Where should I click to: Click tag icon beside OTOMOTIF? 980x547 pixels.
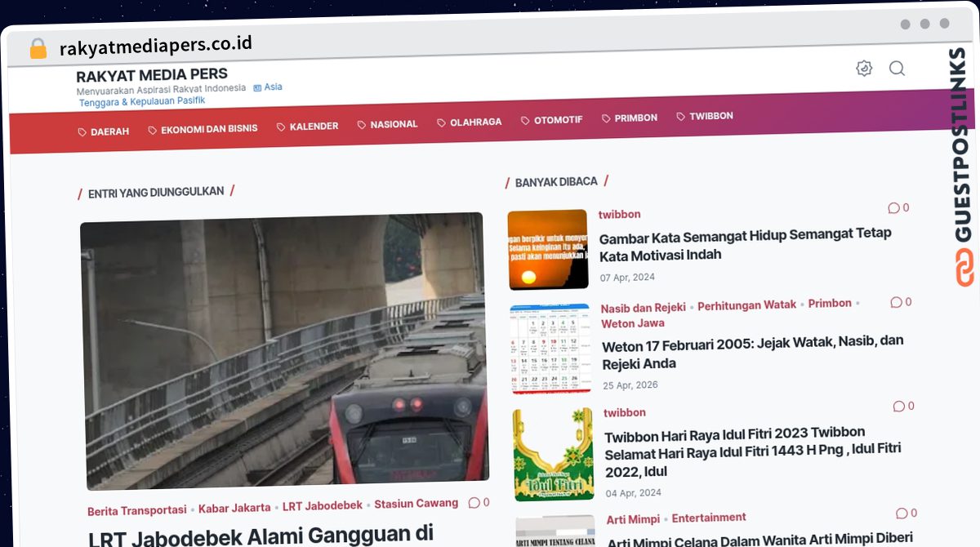526,121
